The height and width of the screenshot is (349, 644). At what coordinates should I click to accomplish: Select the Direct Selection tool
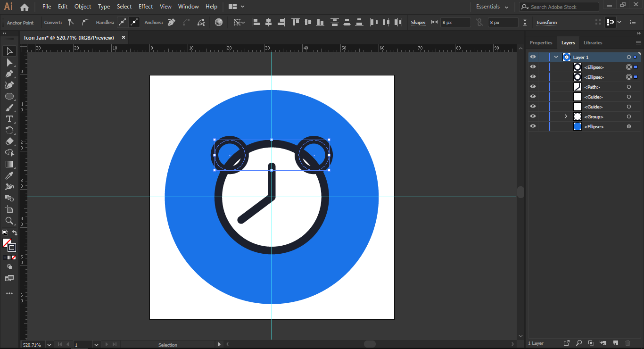click(9, 62)
